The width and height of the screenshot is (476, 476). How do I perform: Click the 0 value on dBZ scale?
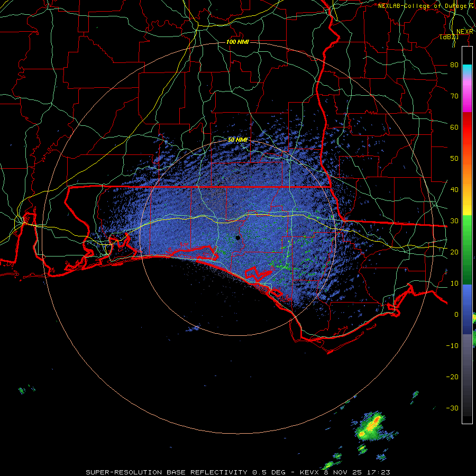[x=456, y=315]
